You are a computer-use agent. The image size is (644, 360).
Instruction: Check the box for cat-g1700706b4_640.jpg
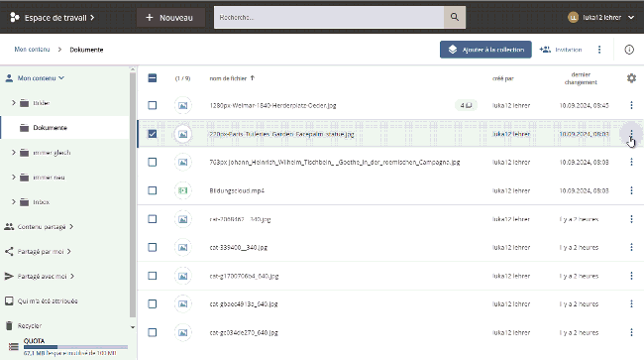(153, 276)
